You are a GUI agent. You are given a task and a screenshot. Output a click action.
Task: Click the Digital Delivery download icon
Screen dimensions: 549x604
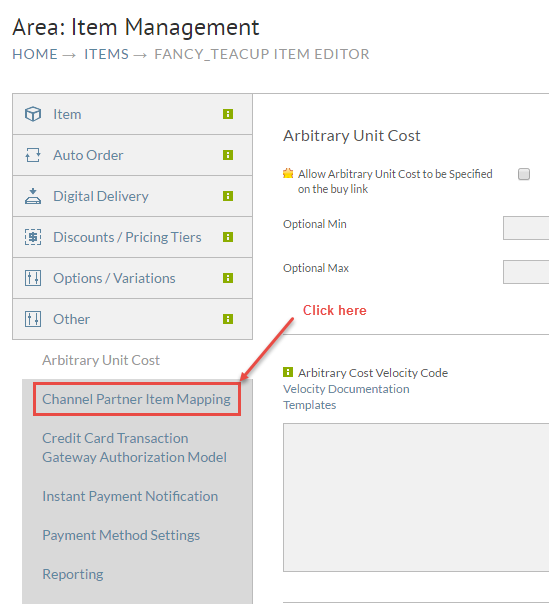click(33, 196)
